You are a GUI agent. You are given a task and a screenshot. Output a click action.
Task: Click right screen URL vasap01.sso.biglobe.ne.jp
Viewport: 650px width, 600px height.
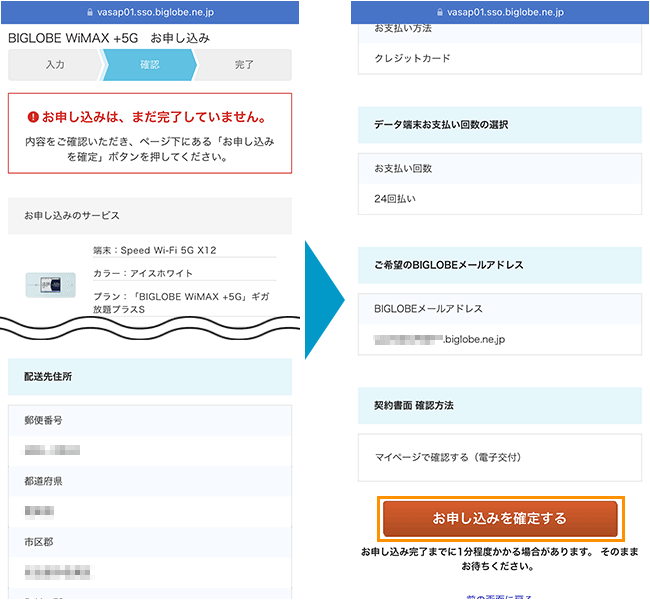505,12
